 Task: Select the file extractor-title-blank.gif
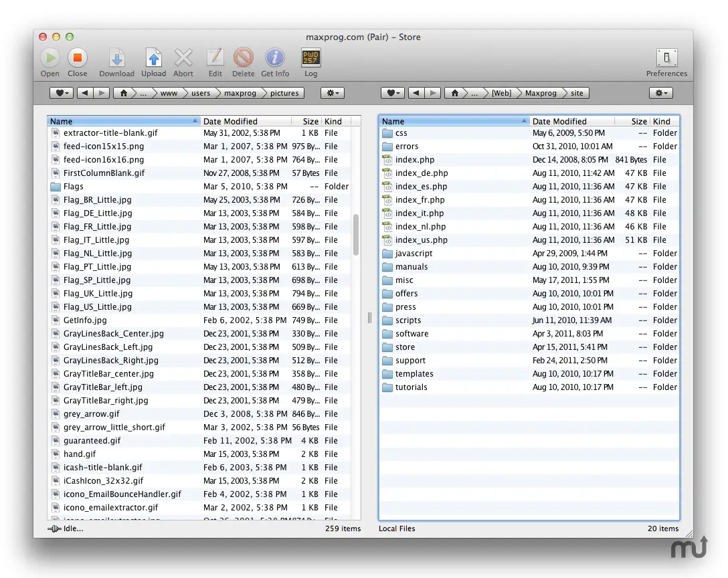199,133
